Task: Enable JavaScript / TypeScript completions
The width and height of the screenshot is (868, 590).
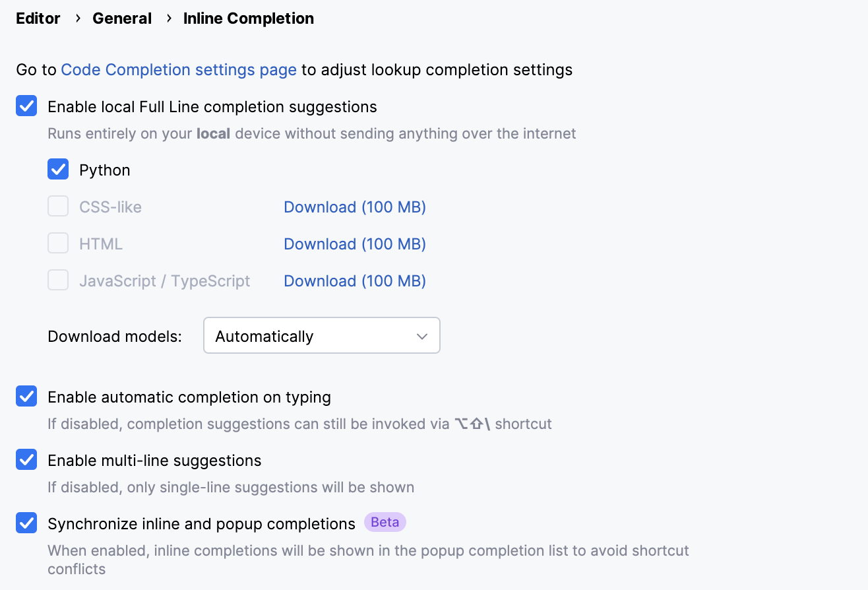Action: click(x=57, y=280)
